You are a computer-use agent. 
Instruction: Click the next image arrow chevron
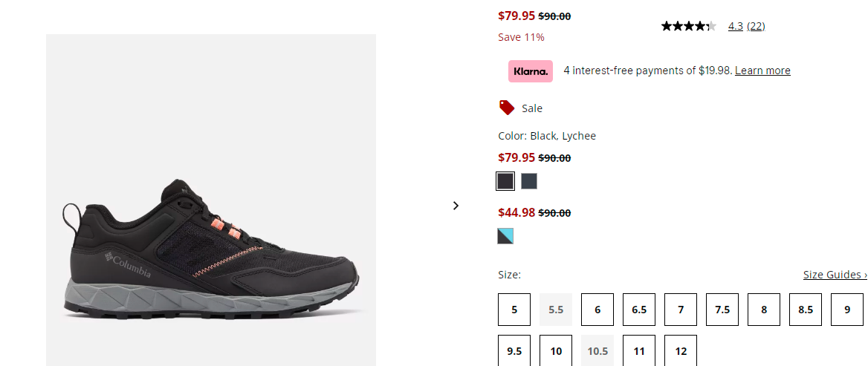[456, 206]
